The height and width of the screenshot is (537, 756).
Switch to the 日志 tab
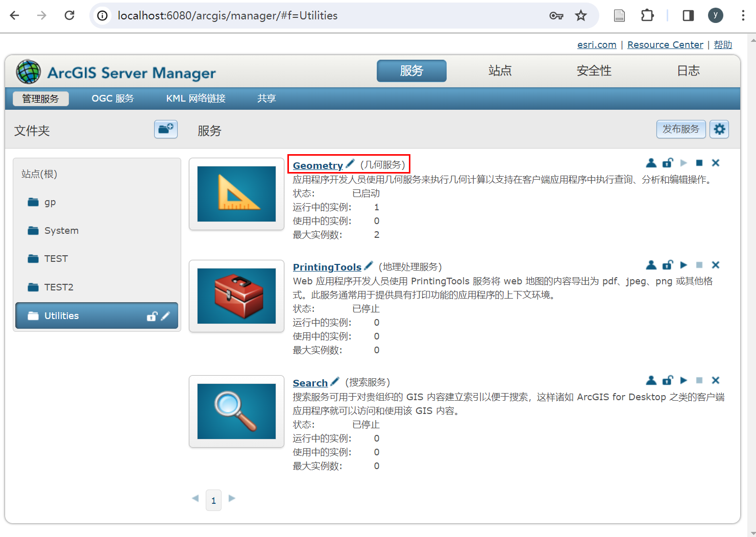click(x=688, y=71)
